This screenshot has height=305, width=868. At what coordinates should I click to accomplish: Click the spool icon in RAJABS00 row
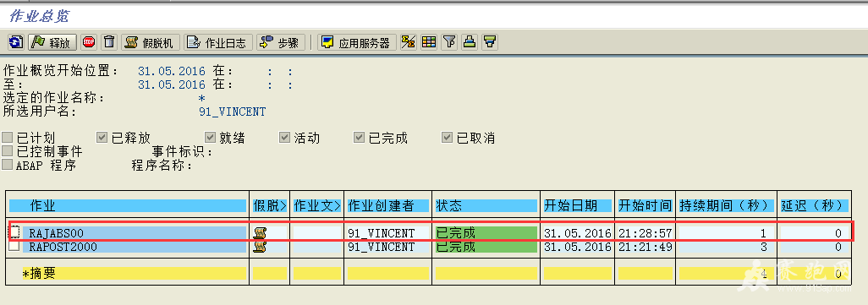(x=260, y=232)
